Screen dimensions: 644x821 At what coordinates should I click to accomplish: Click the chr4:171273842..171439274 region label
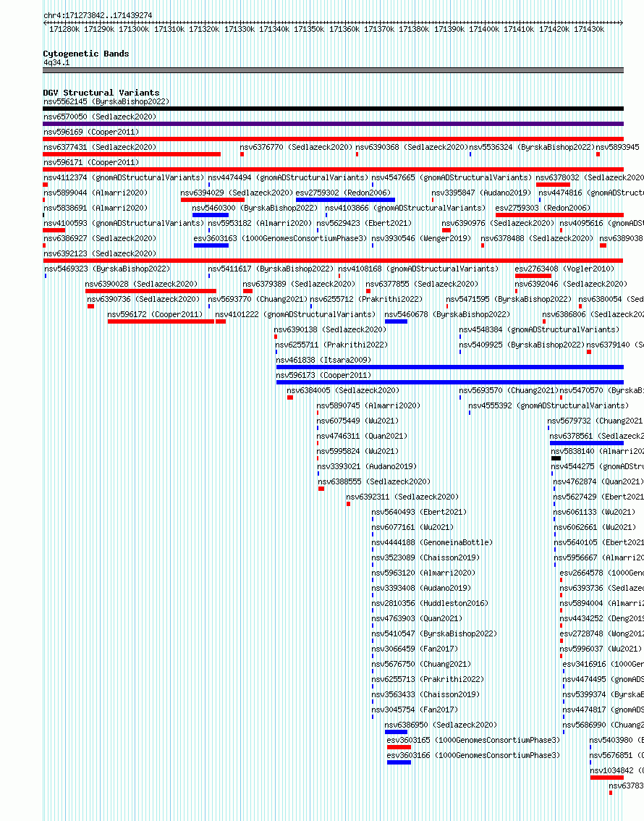98,15
